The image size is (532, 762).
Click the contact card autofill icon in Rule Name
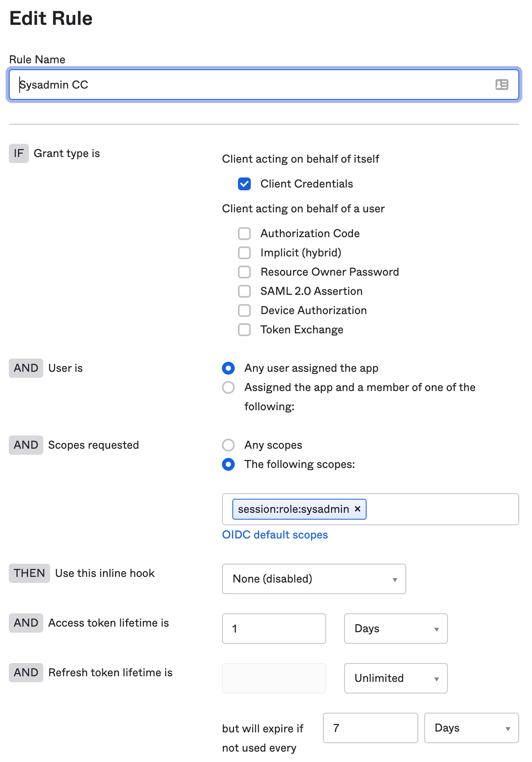[x=502, y=85]
